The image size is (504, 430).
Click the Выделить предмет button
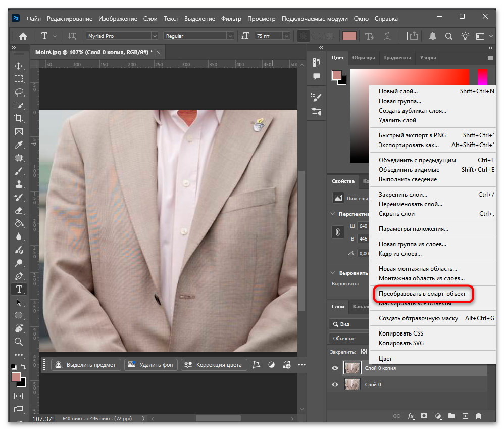86,365
